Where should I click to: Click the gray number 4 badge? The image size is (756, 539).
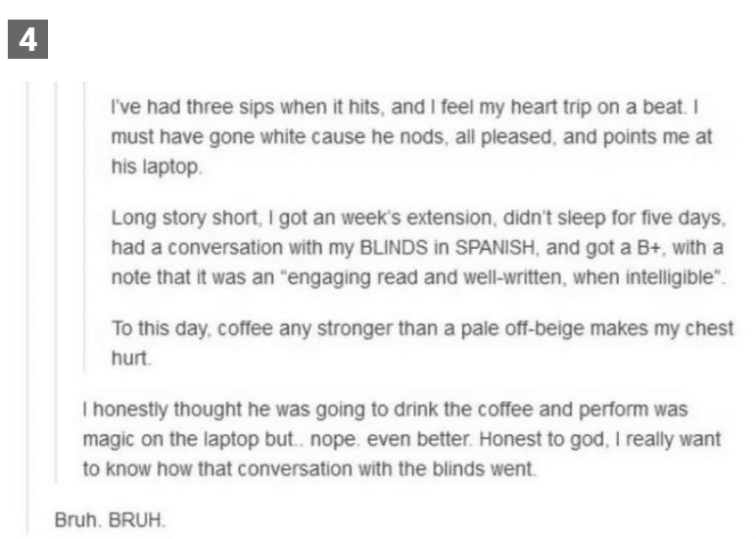click(28, 39)
